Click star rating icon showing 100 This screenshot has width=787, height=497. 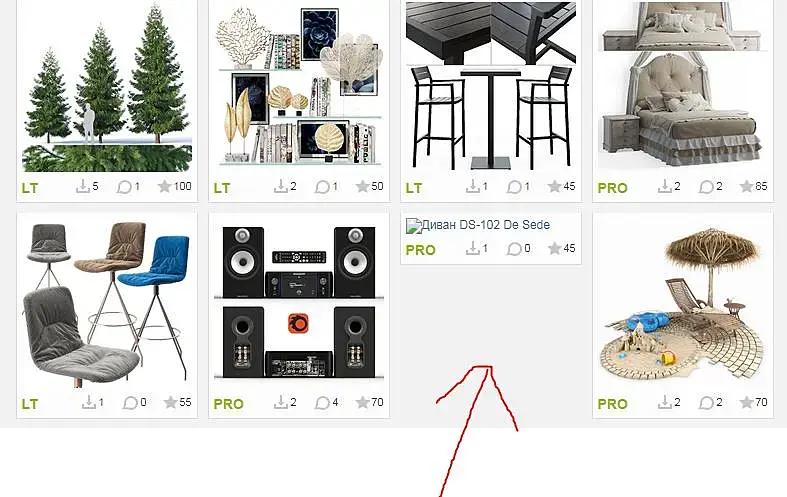[165, 187]
